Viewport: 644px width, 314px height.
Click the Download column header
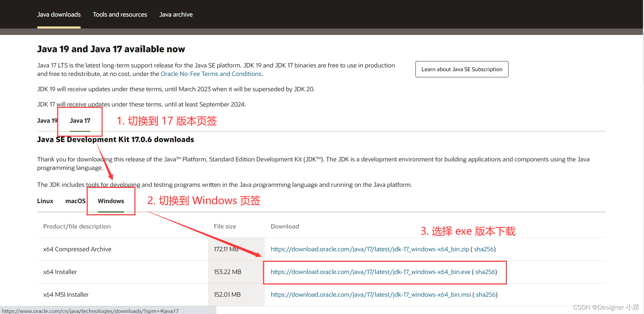click(x=285, y=227)
